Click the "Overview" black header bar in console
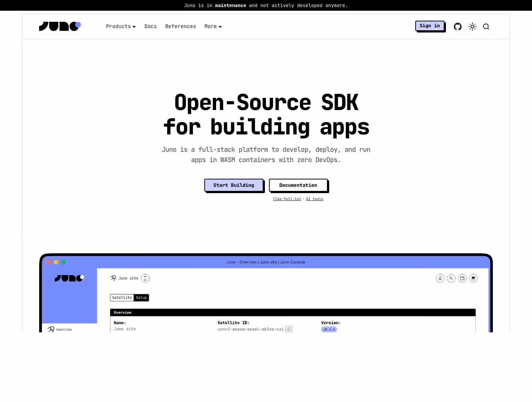 (x=293, y=312)
